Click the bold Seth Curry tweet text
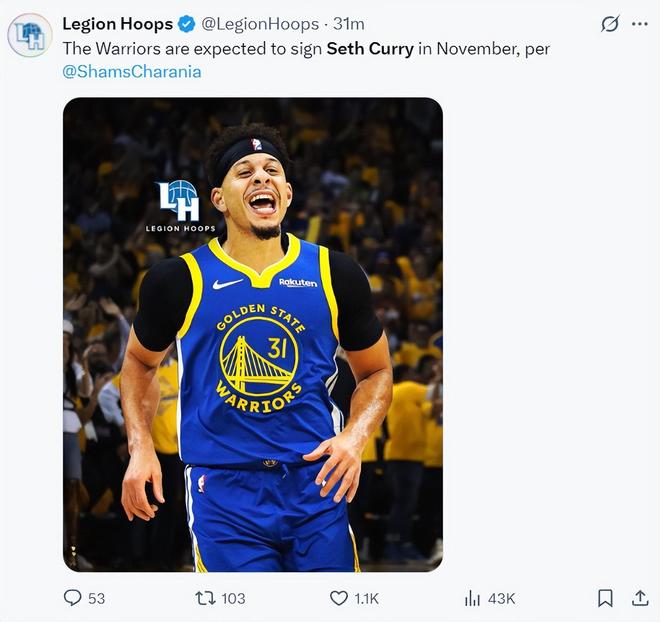Image resolution: width=660 pixels, height=622 pixels. click(x=370, y=48)
